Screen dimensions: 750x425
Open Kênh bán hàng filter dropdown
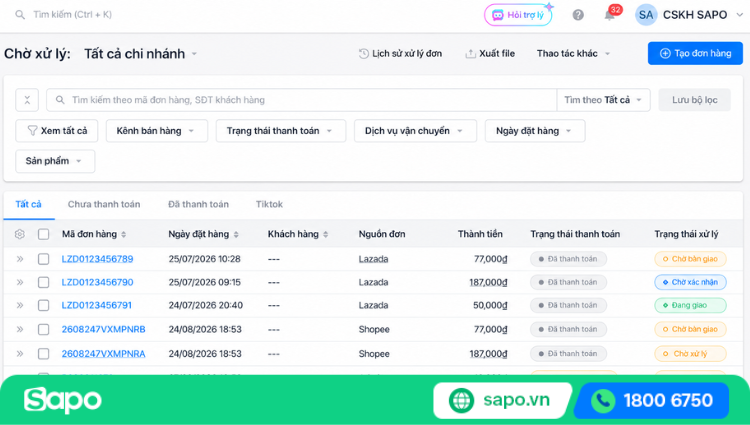[156, 131]
